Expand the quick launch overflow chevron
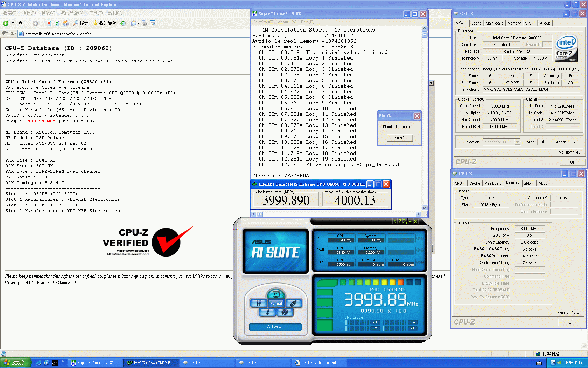588x368 pixels. (63, 361)
